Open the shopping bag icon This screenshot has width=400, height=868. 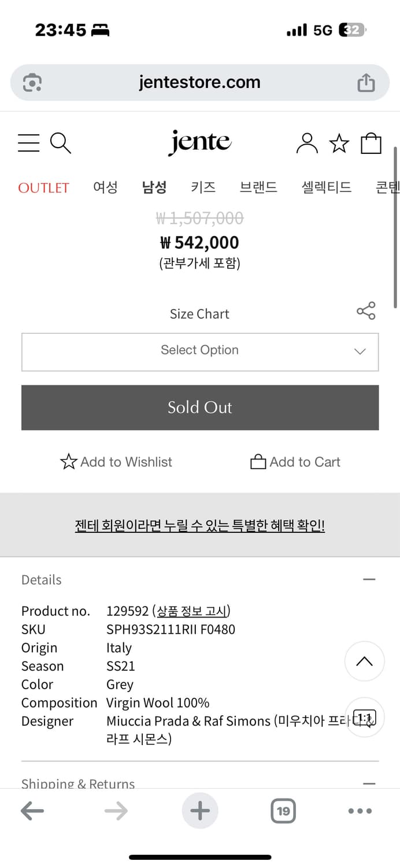pyautogui.click(x=371, y=143)
